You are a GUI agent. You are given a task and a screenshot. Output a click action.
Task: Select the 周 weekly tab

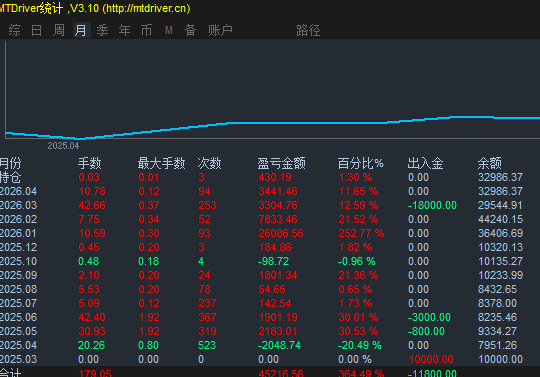click(59, 30)
